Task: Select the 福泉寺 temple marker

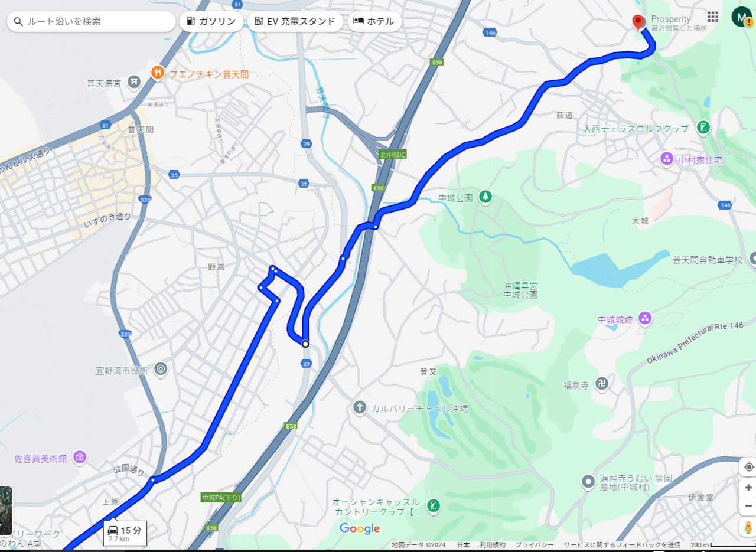Action: (602, 384)
